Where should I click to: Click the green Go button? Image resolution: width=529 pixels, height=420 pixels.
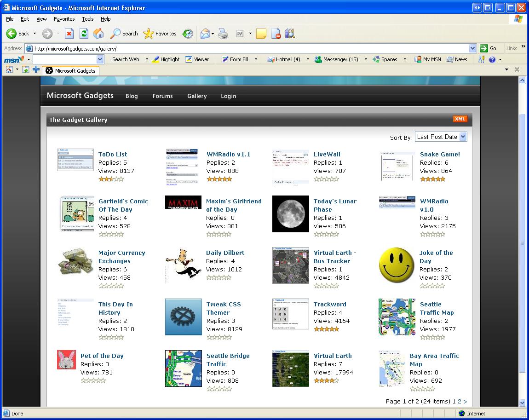[x=488, y=48]
